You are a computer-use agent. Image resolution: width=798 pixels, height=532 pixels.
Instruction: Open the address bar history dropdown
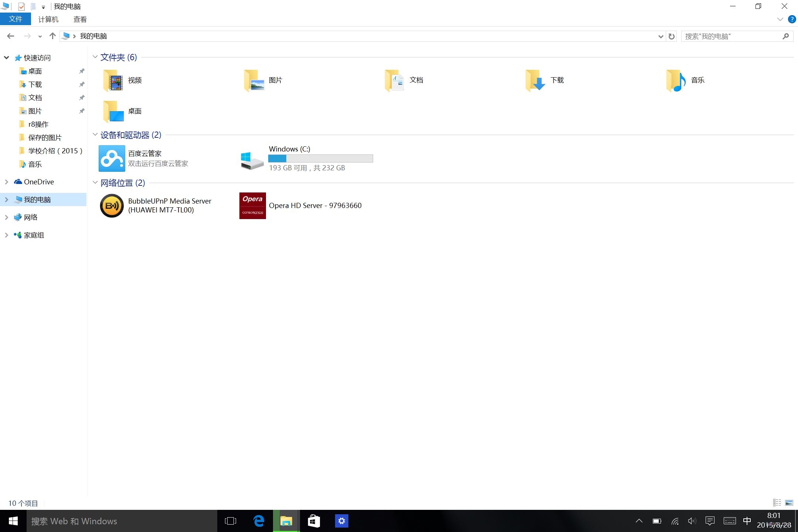click(x=661, y=36)
